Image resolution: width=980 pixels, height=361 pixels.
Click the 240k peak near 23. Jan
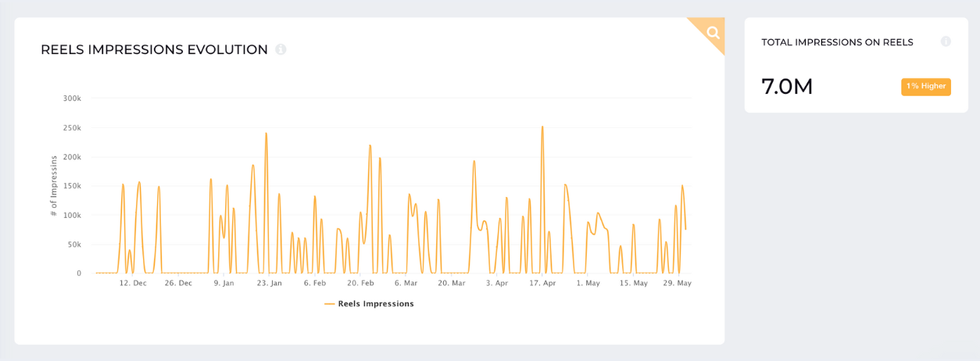click(x=266, y=134)
